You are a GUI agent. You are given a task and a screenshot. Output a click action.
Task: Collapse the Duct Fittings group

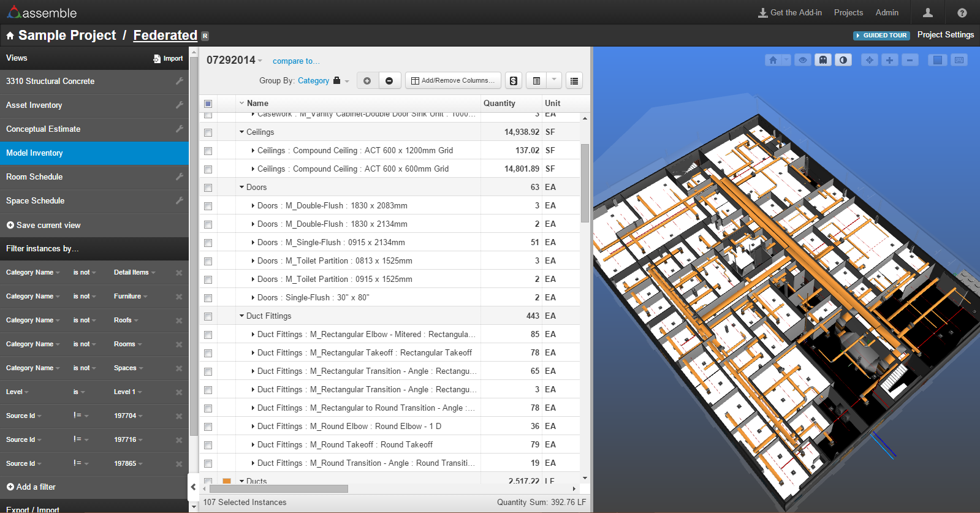[x=241, y=316]
